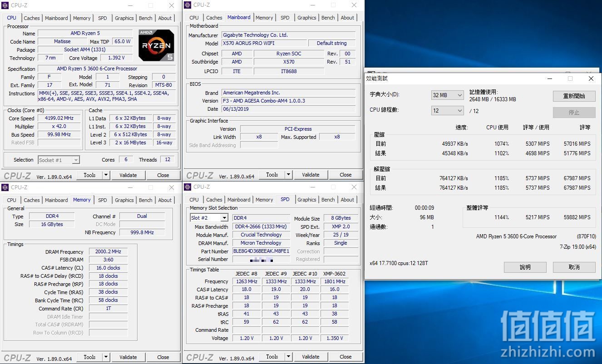
Task: Click Validate in the CPU window
Action: tap(128, 175)
